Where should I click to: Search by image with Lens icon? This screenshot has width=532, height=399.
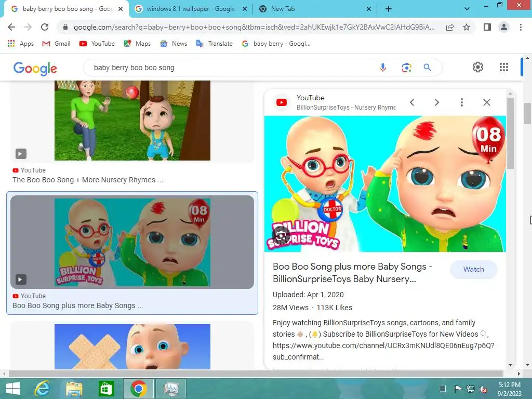coord(406,68)
